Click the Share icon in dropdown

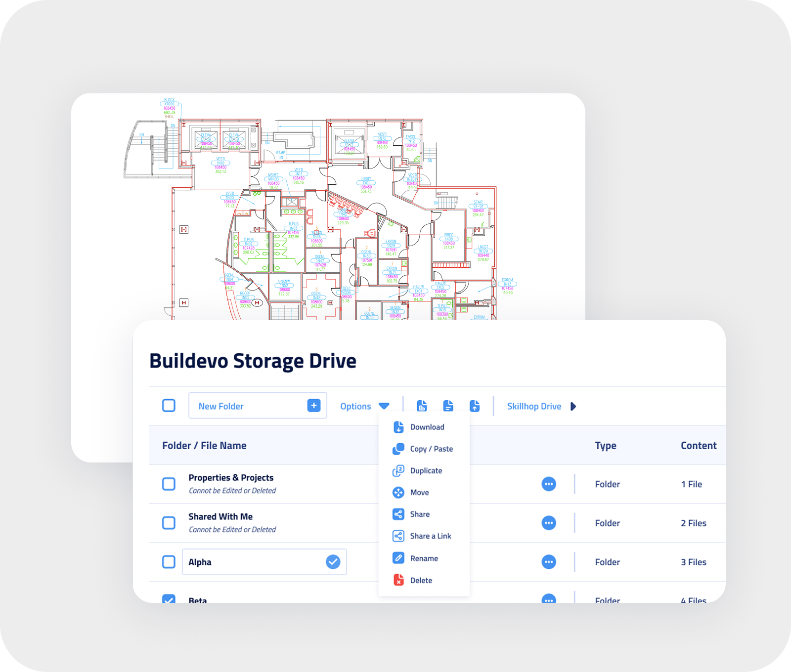click(398, 514)
